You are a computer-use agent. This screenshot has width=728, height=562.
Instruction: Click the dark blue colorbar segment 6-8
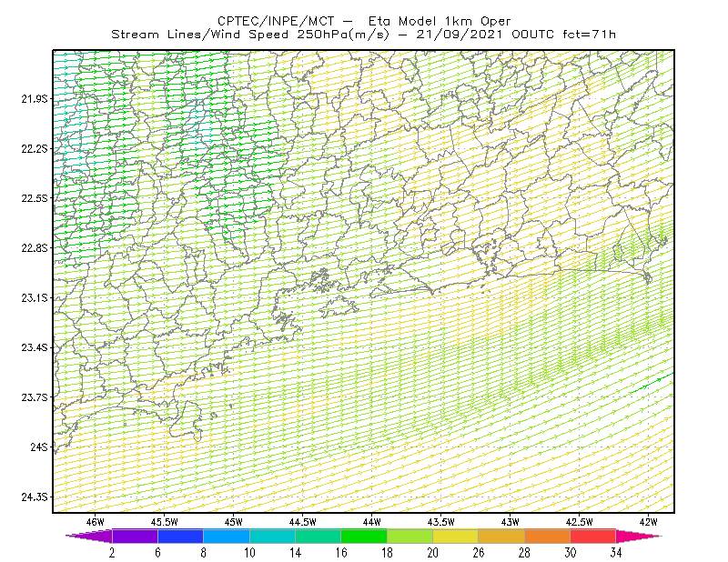[180, 536]
